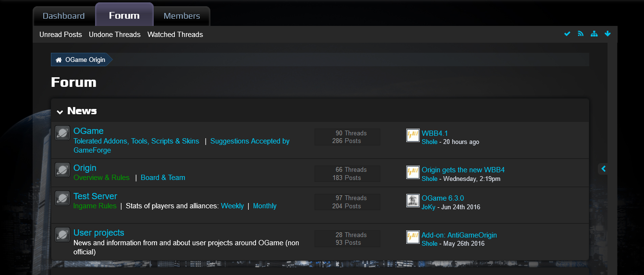
Task: Click the 28 Threads stat for User projects
Action: tap(351, 235)
